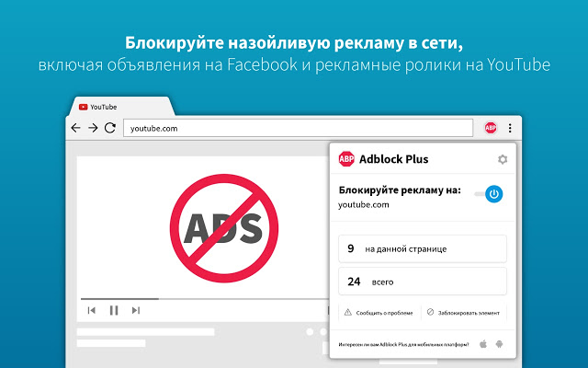Click the Adblock Plus logo in popup
The image size is (588, 368).
[x=346, y=159]
